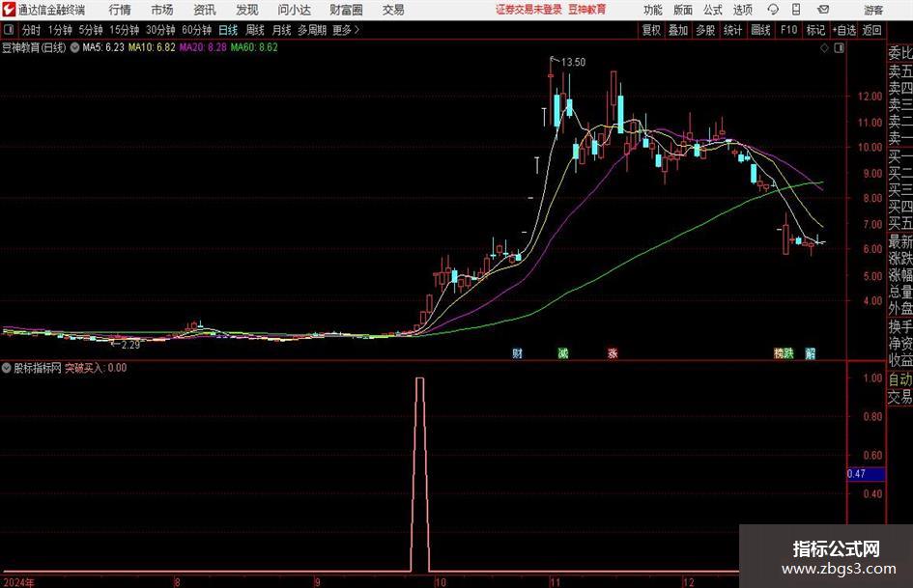The height and width of the screenshot is (588, 913).
Task: Open the 版面 menu
Action: pos(682,10)
